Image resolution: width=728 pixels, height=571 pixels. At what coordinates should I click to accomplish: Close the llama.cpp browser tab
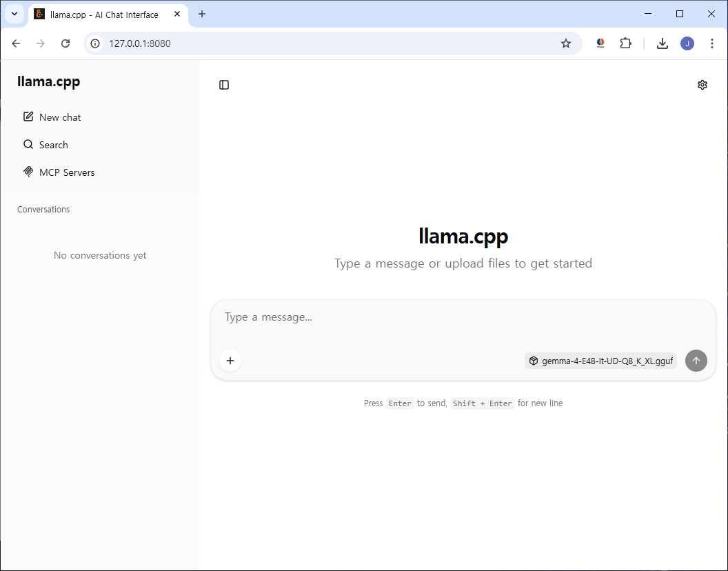pyautogui.click(x=177, y=14)
